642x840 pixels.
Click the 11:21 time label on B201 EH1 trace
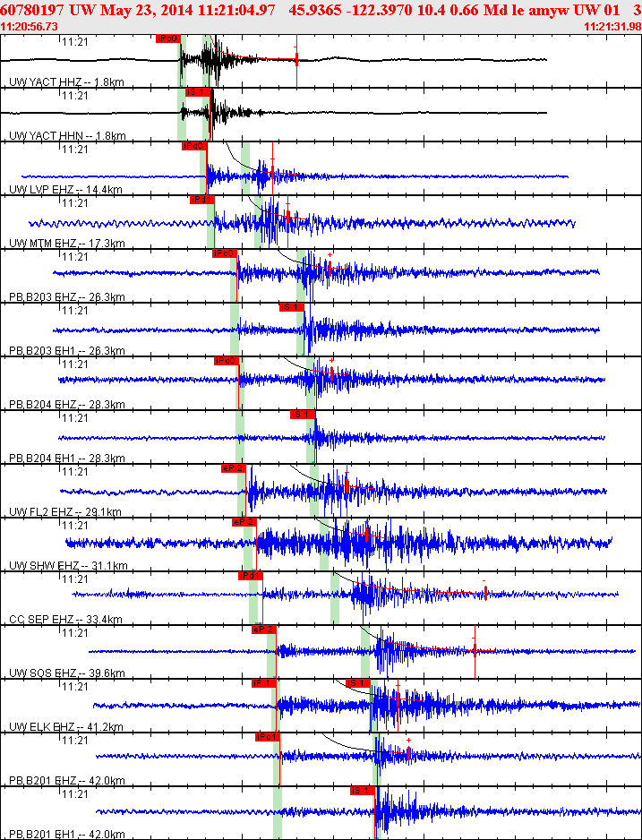point(75,794)
